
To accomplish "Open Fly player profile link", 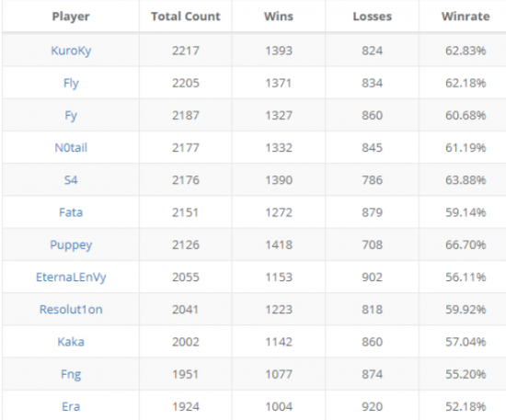I will [x=71, y=84].
